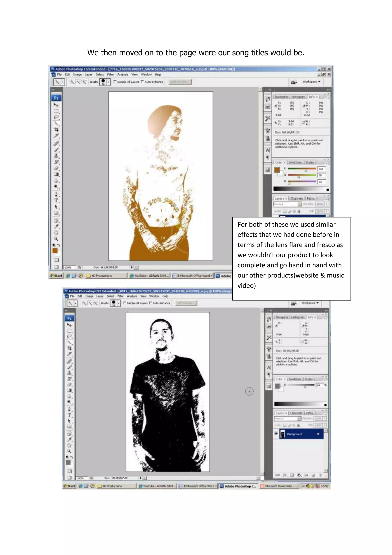Select the Crop tool in upper Photoshop window
The width and height of the screenshot is (392, 555).
[56, 129]
